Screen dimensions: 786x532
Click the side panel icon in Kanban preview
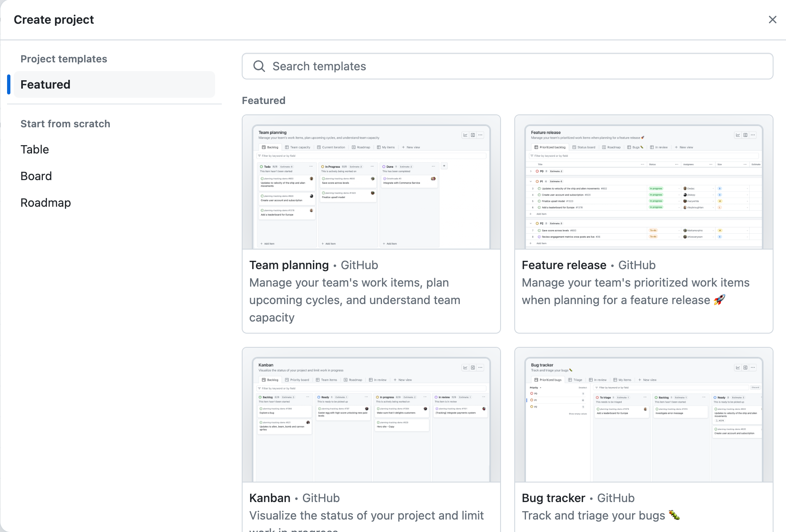[x=472, y=367]
